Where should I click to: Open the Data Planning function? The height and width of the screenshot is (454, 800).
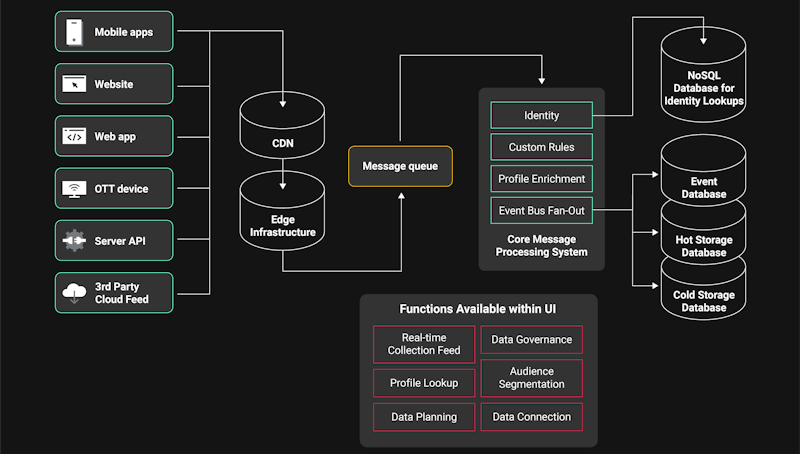[424, 417]
